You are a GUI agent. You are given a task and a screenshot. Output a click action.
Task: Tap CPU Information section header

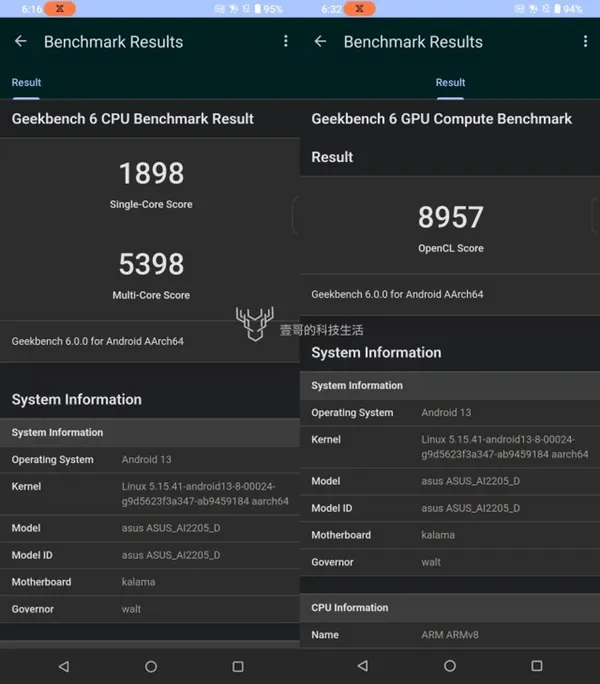450,608
